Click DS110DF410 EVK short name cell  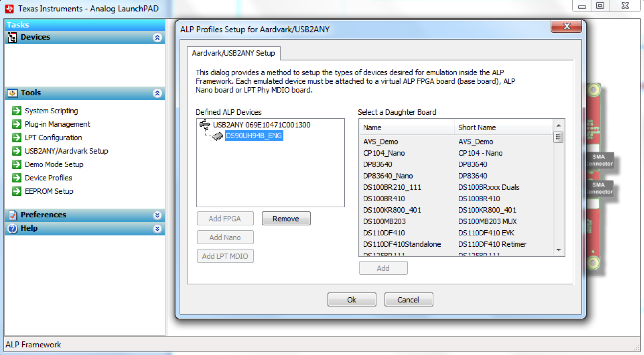pos(486,233)
